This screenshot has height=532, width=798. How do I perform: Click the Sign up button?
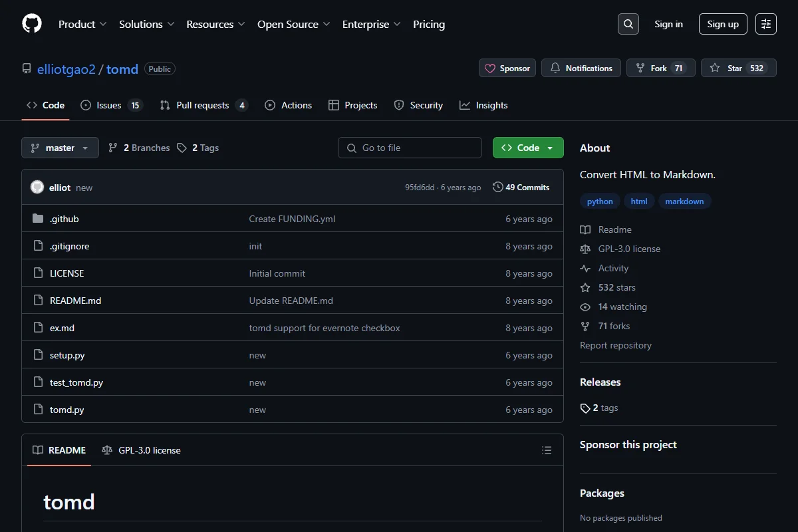tap(723, 24)
